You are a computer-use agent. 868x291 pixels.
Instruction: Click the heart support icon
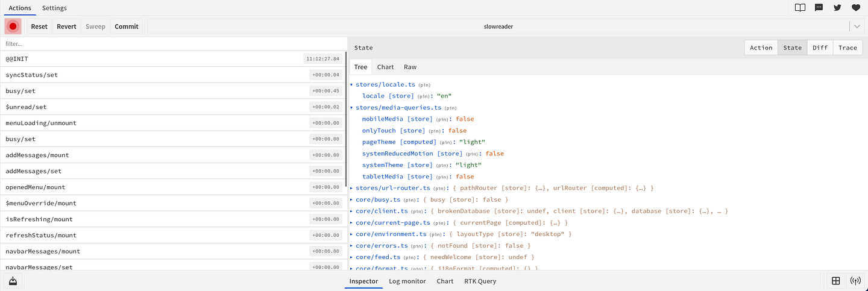855,8
